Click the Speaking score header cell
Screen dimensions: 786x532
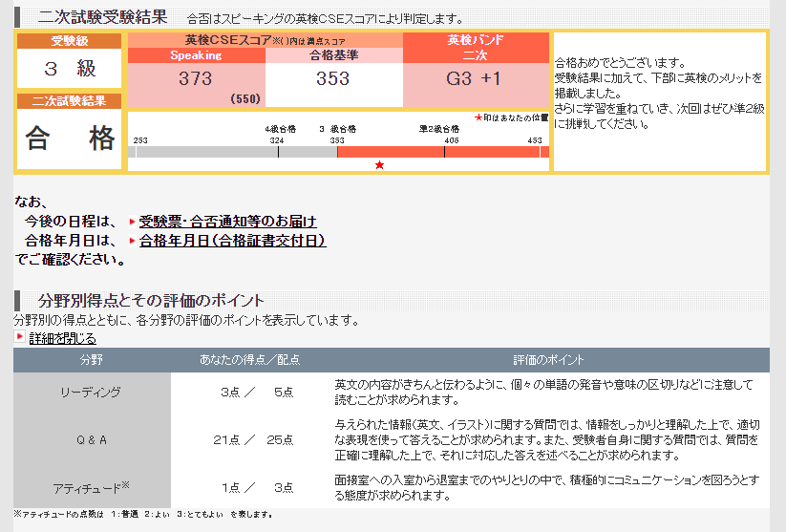[x=196, y=55]
